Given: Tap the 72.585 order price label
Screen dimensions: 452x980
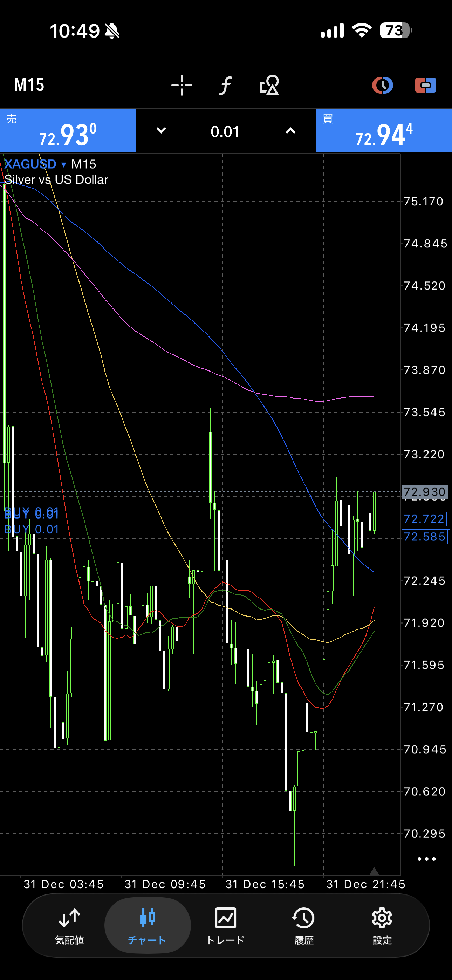Looking at the screenshot, I should pyautogui.click(x=424, y=537).
